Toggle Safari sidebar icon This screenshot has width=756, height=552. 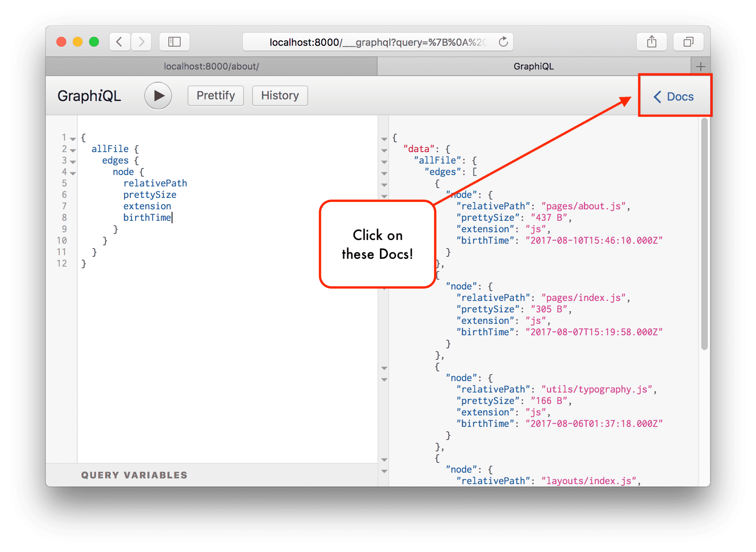(x=174, y=42)
